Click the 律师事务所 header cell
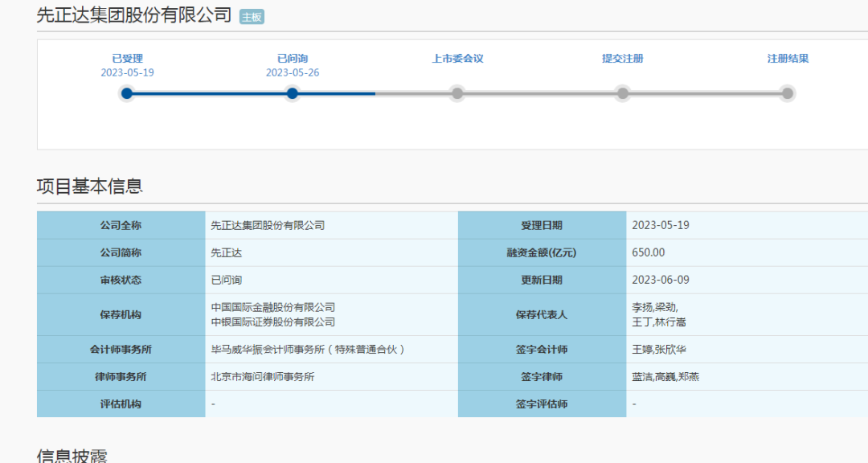Image resolution: width=868 pixels, height=463 pixels. (121, 377)
